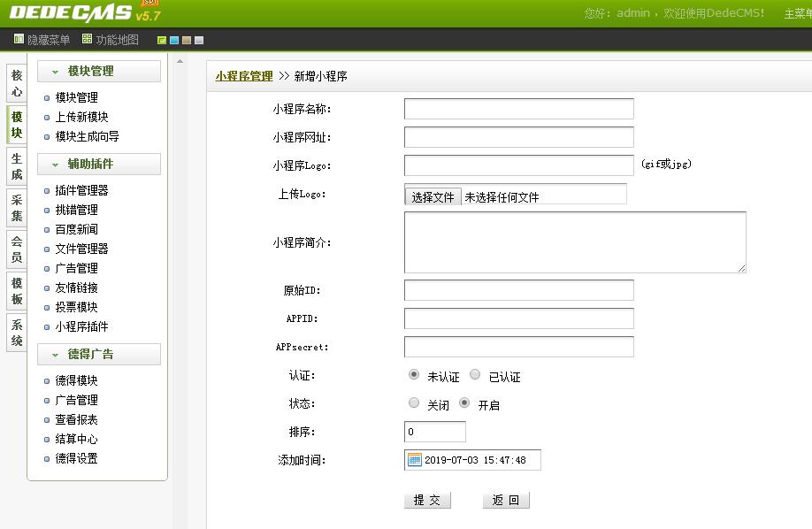Image resolution: width=812 pixels, height=529 pixels.
Task: Collapse the 德得广告 section header
Action: (99, 355)
